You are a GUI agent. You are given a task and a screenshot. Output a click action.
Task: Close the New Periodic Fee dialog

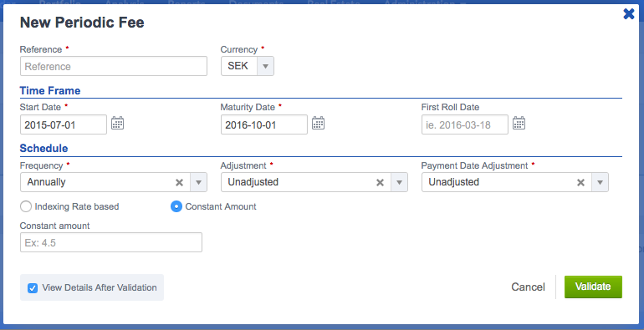[x=629, y=14]
